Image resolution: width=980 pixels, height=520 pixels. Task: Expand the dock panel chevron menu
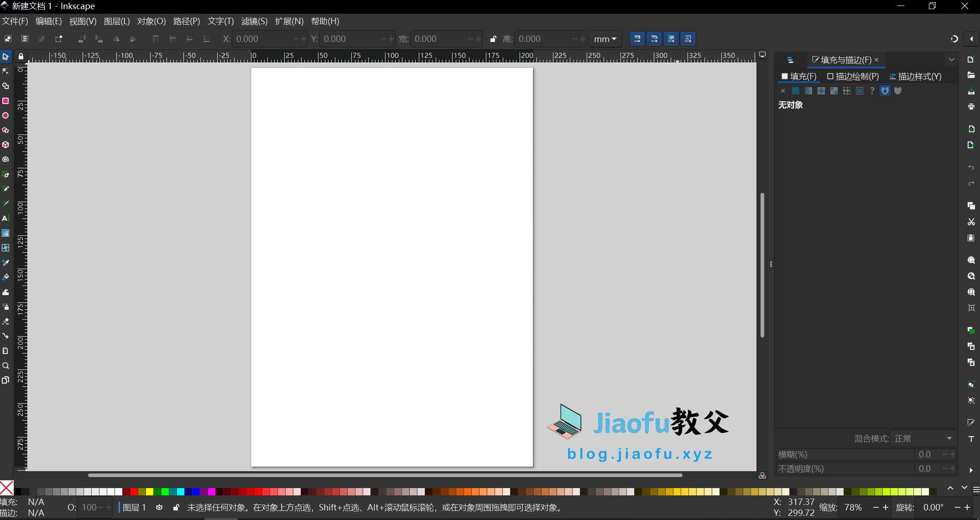[951, 60]
